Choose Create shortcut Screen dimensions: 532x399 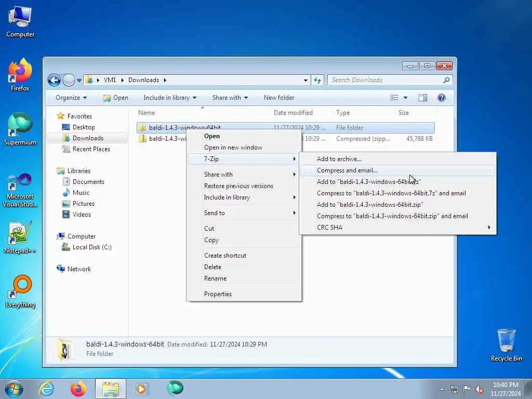coord(244,256)
